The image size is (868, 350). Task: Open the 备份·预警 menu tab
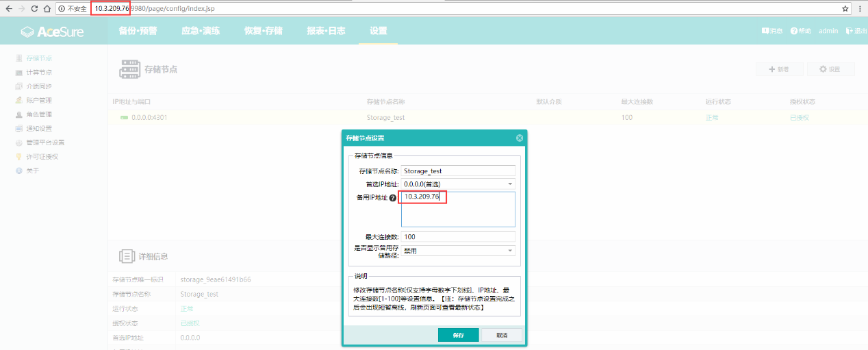pos(138,31)
